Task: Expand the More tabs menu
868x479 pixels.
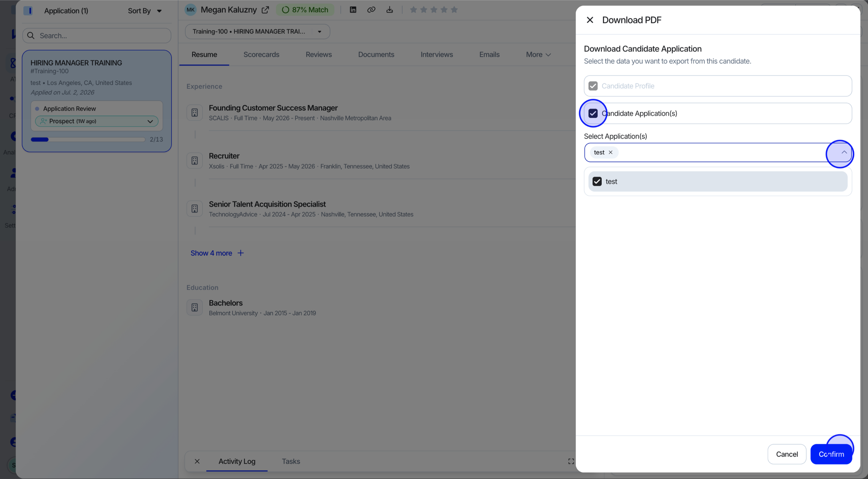Action: click(538, 55)
